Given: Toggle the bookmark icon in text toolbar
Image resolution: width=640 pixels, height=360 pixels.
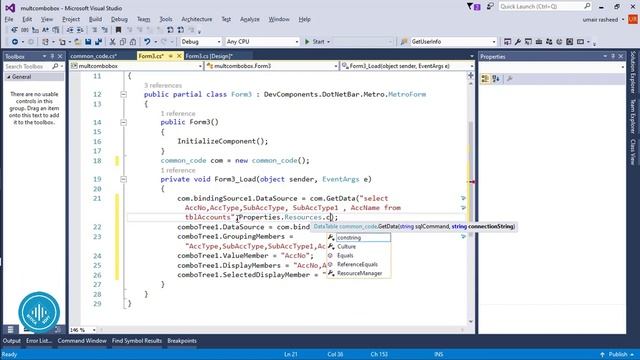Looking at the screenshot, I should pyautogui.click(x=118, y=30).
